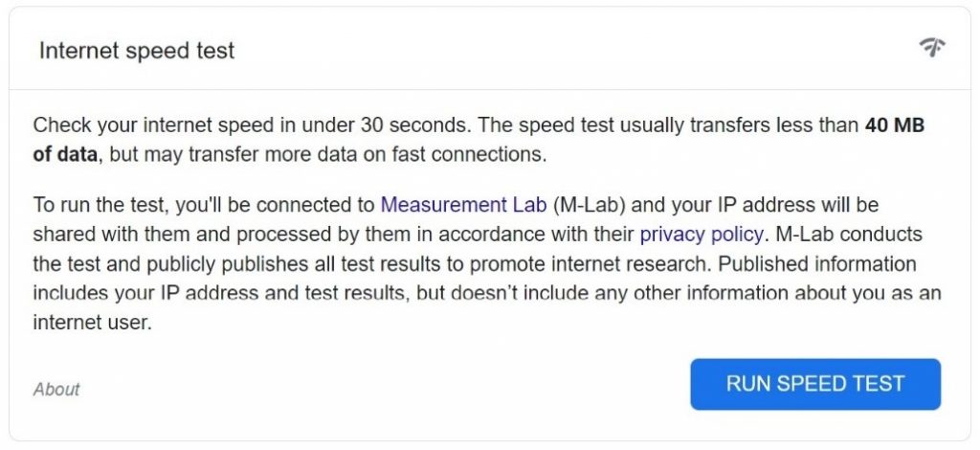Open the privacy policy link
Viewport: 980px width, 450px height.
702,234
